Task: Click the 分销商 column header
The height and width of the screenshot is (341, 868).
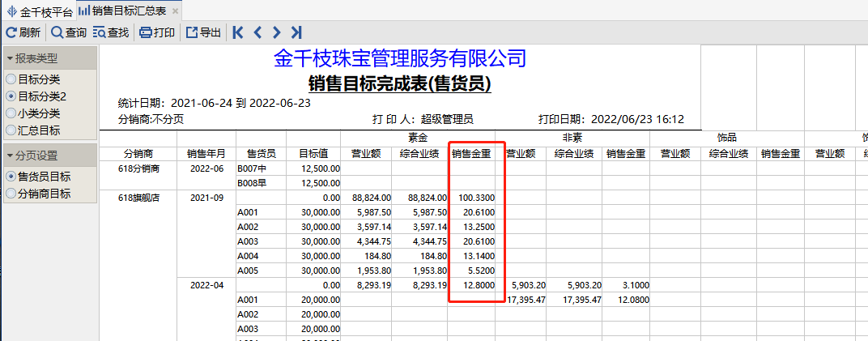Action: (138, 154)
